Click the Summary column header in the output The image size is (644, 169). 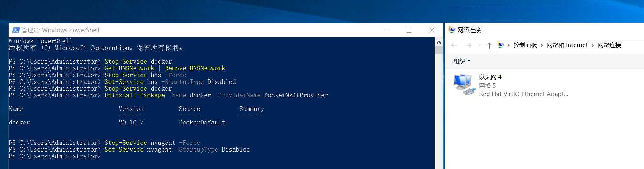click(x=252, y=109)
